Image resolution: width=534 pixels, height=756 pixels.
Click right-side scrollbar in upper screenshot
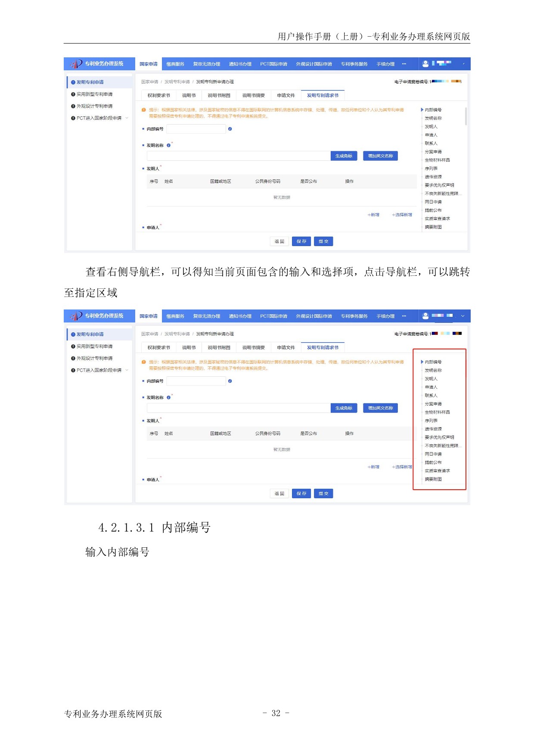(x=466, y=116)
